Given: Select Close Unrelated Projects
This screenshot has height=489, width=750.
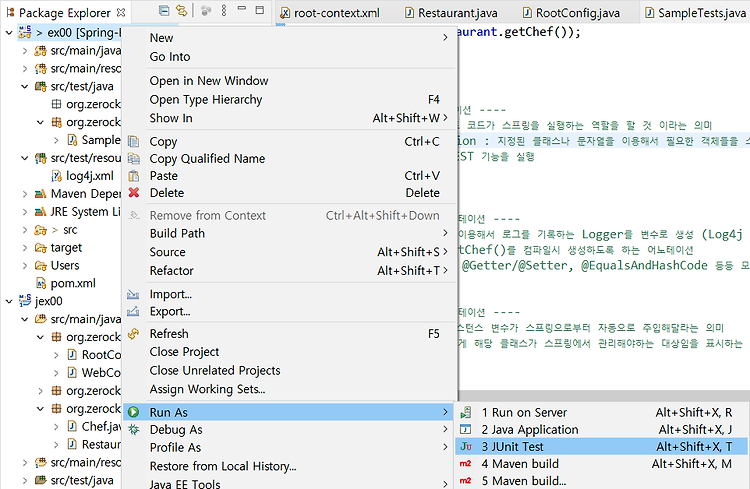Looking at the screenshot, I should pyautogui.click(x=290, y=370).
